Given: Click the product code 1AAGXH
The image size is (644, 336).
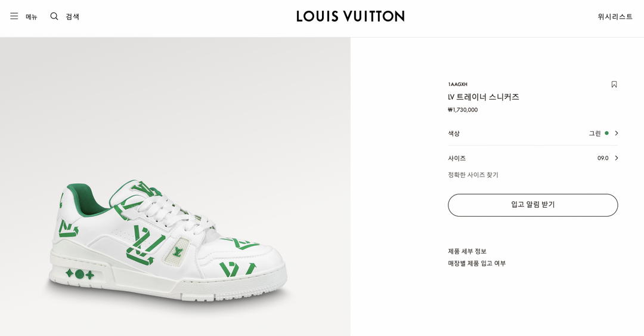Looking at the screenshot, I should 457,85.
